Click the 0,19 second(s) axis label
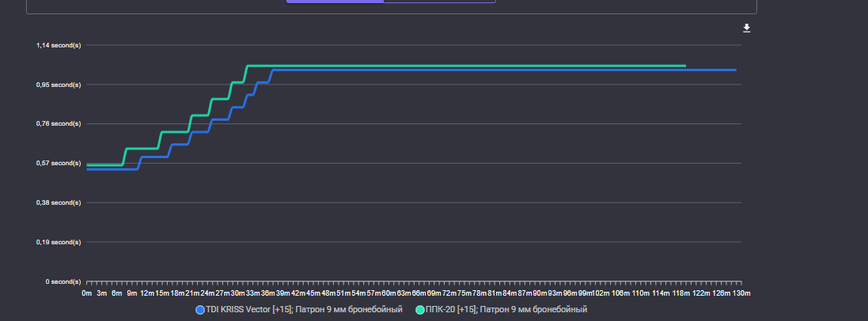 pos(59,242)
